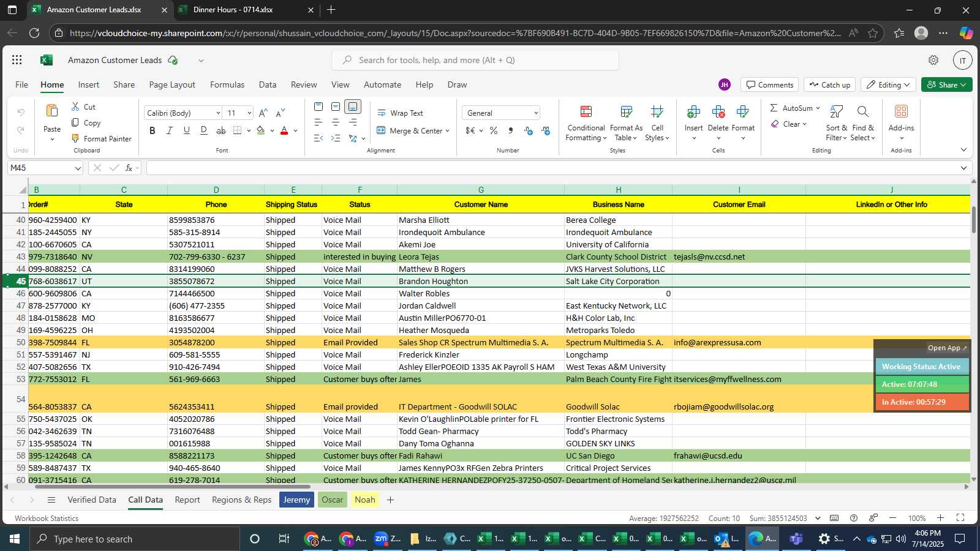Open the Microsoft 365 app launcher

17,60
